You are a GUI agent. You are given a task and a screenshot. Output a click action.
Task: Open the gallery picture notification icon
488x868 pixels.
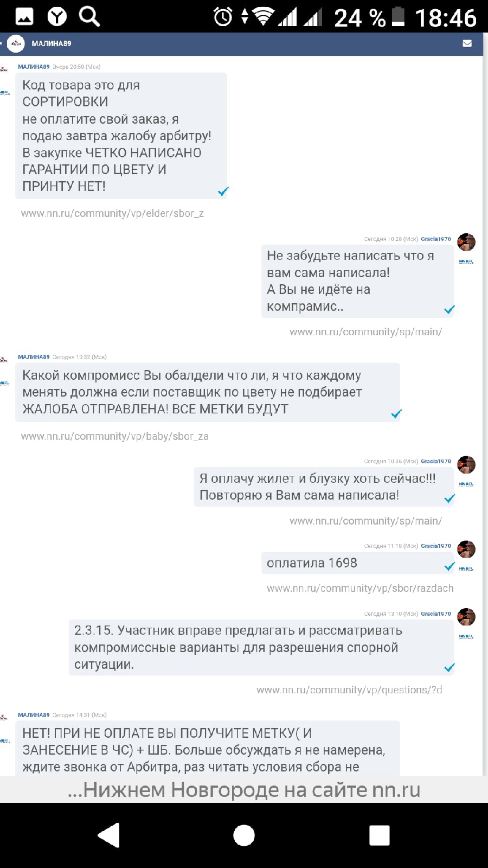[24, 17]
